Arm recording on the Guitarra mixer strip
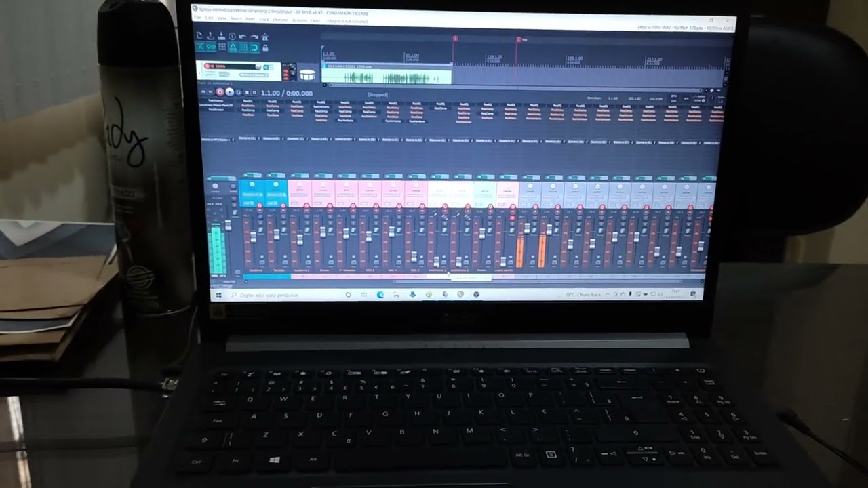Screen dimensions: 868x488 259,205
